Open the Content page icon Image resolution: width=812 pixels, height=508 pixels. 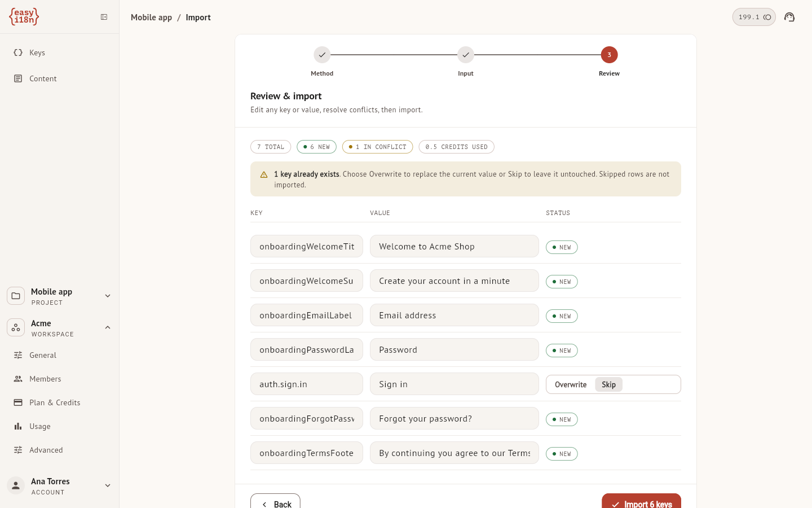coord(18,78)
